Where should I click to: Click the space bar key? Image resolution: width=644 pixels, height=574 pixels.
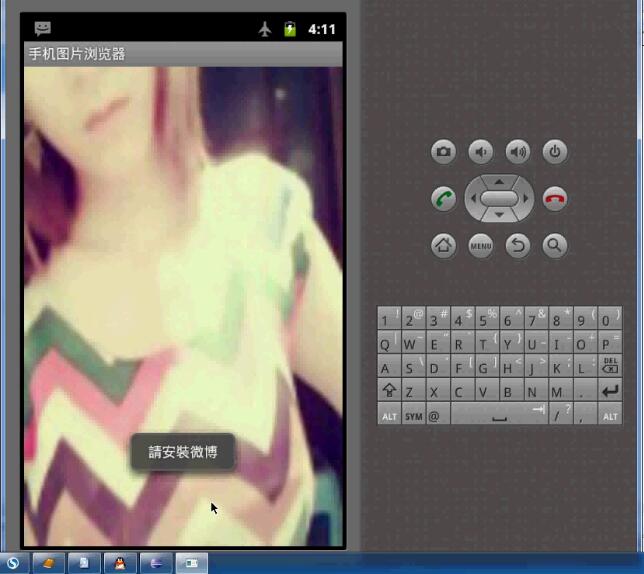499,413
